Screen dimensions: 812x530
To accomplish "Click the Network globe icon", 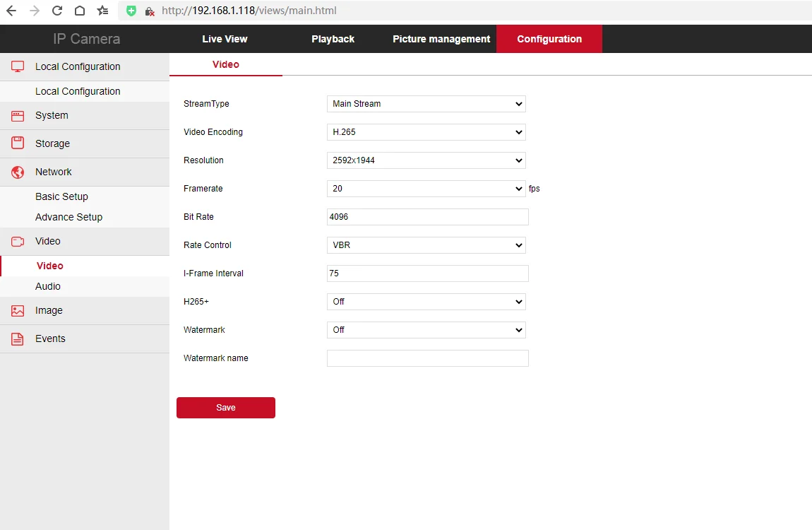I will (18, 172).
